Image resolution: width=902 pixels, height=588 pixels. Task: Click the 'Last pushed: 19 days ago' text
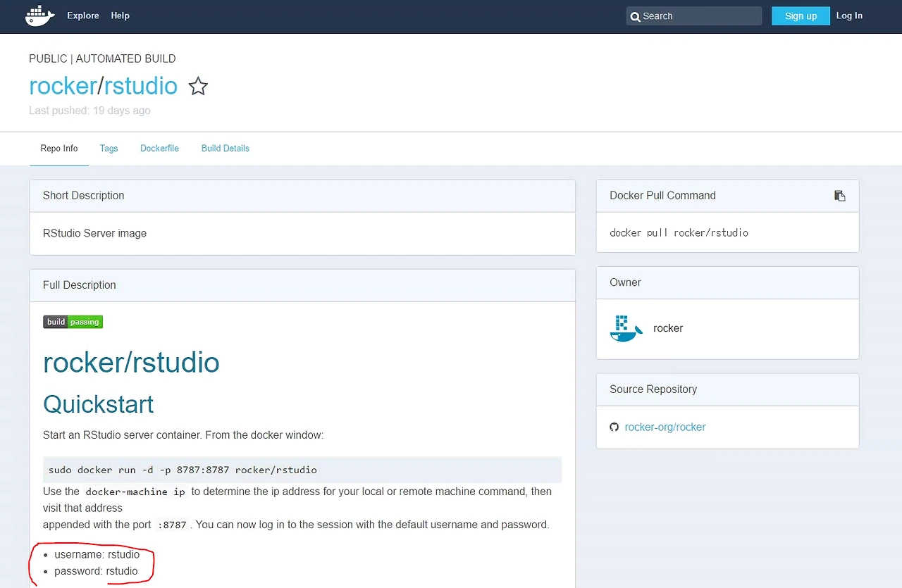point(89,111)
